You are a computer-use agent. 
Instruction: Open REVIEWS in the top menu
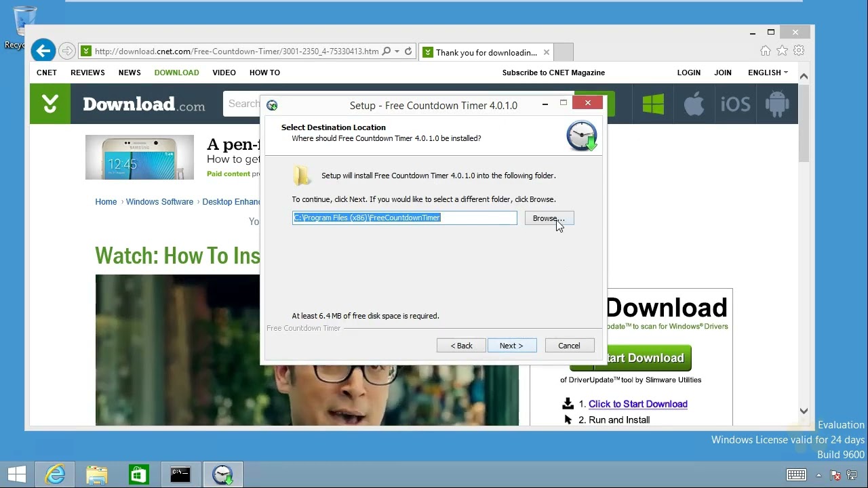pos(87,73)
